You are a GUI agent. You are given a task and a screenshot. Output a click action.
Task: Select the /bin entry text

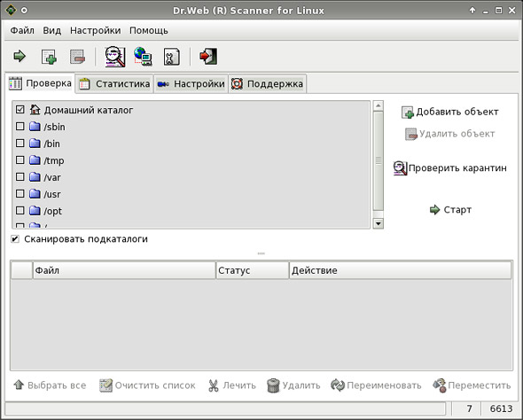click(x=51, y=144)
